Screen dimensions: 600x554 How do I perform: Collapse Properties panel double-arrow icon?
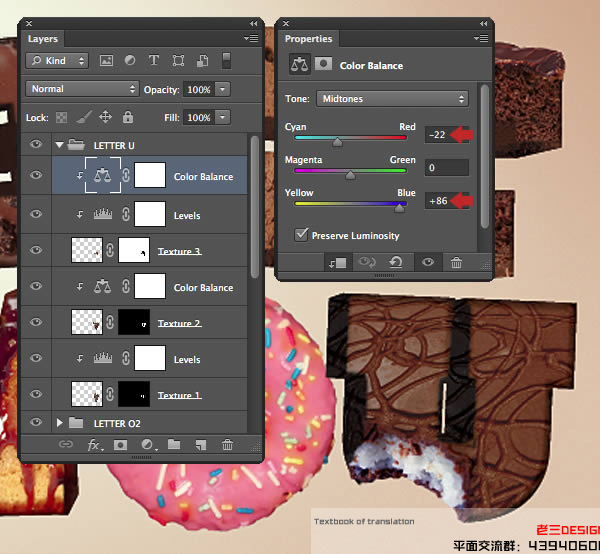point(484,24)
